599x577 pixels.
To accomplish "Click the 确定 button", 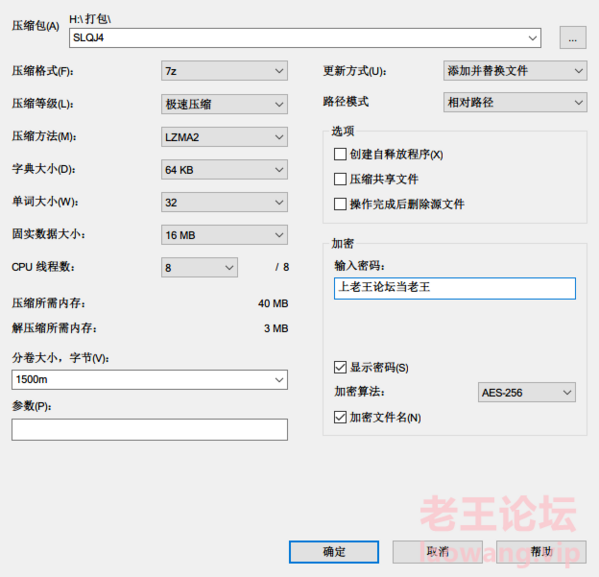I will click(x=334, y=552).
